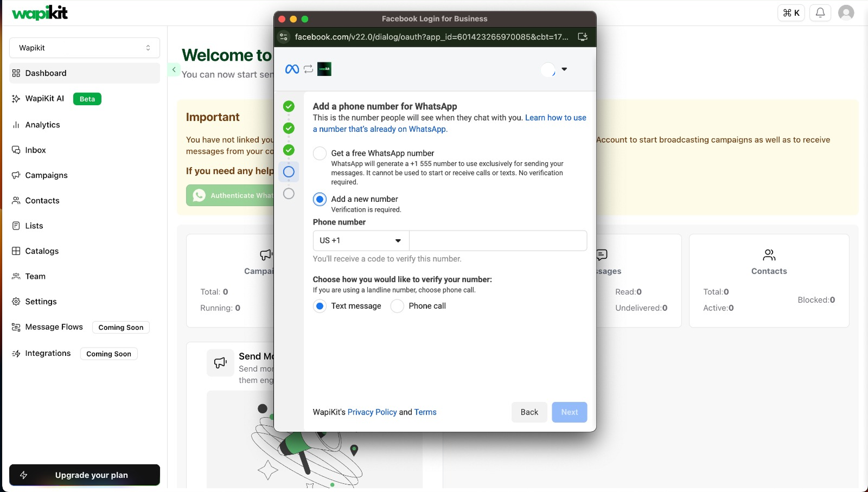Click the Analytics bar chart icon
Screen dimensions: 868x492
(x=16, y=125)
